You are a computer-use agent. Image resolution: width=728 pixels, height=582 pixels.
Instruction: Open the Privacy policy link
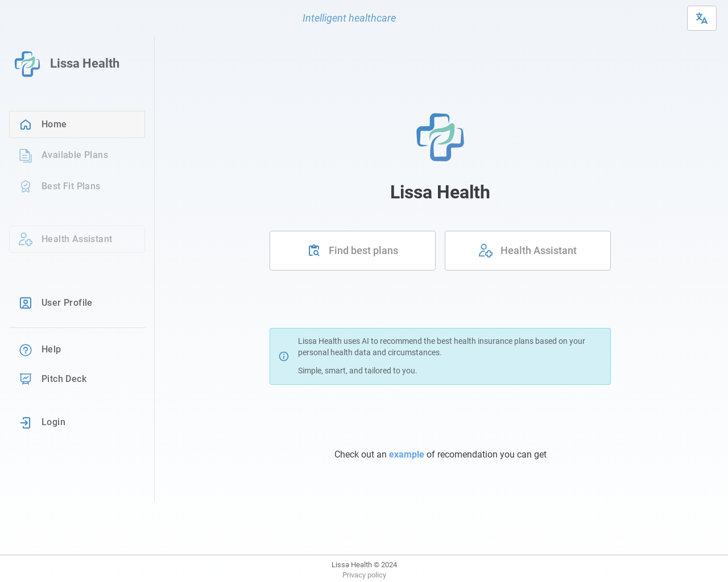(364, 575)
